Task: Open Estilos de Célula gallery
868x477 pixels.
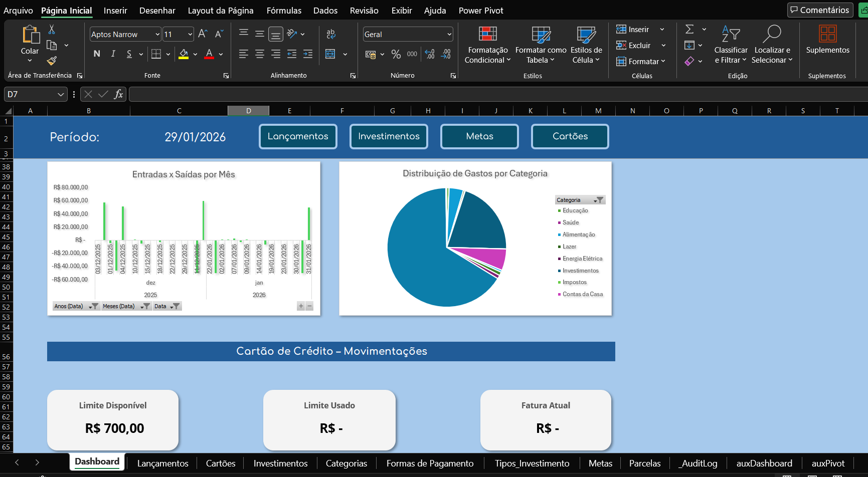Action: 586,45
